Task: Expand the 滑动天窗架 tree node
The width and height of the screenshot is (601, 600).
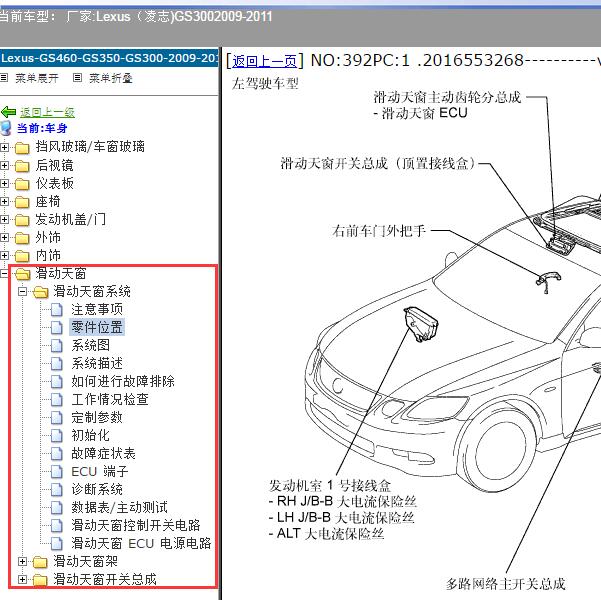Action: (23, 561)
